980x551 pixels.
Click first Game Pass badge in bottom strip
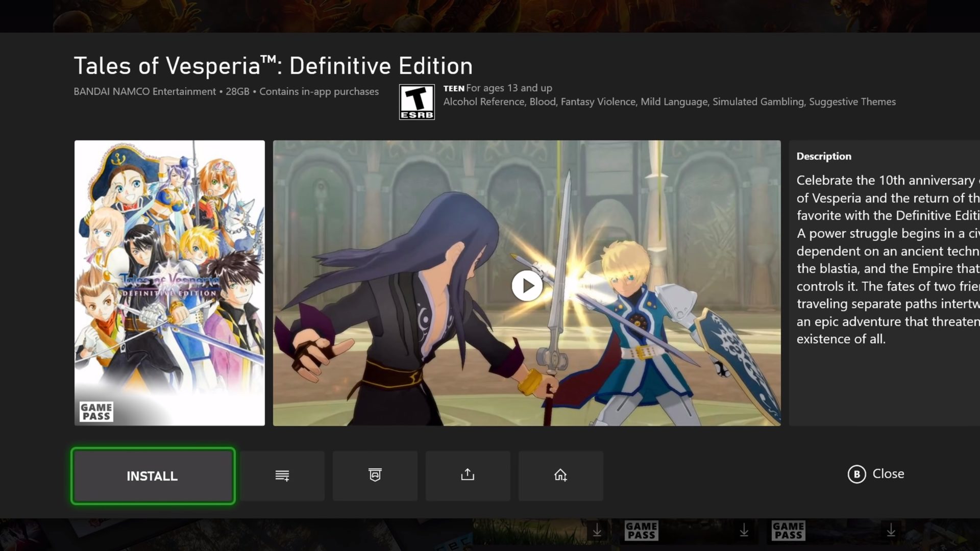642,531
